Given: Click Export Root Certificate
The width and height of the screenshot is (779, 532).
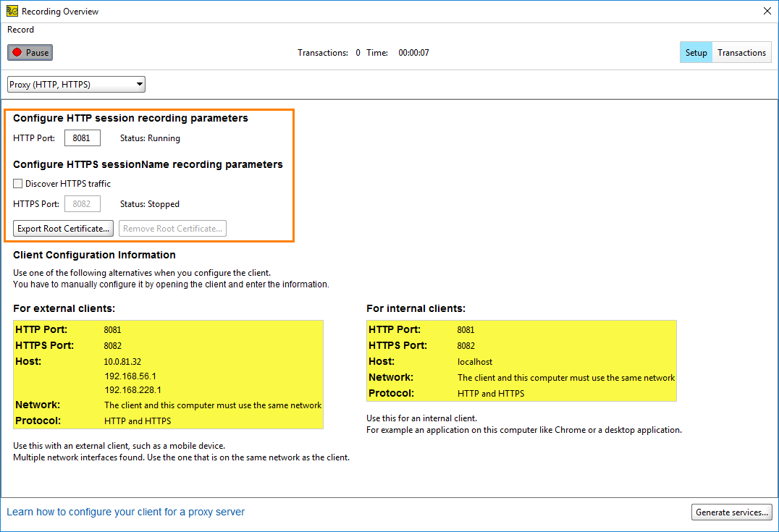Looking at the screenshot, I should click(63, 228).
